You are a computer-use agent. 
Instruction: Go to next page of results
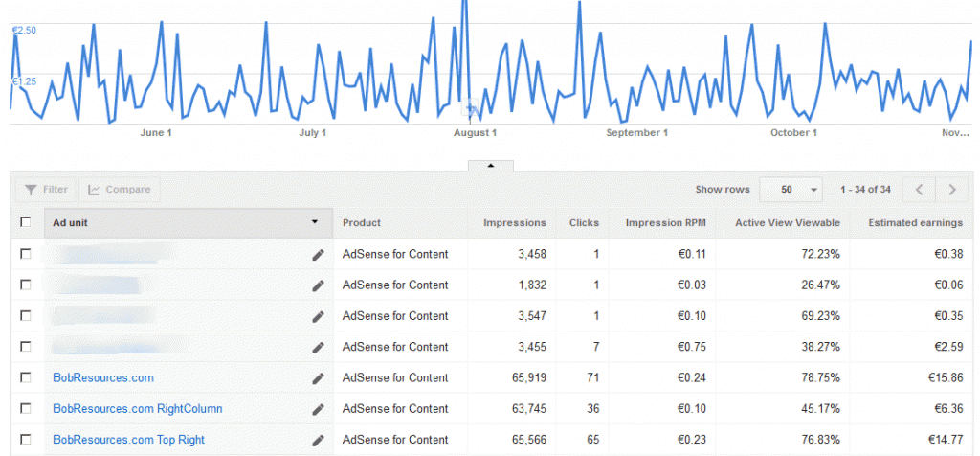(x=952, y=190)
